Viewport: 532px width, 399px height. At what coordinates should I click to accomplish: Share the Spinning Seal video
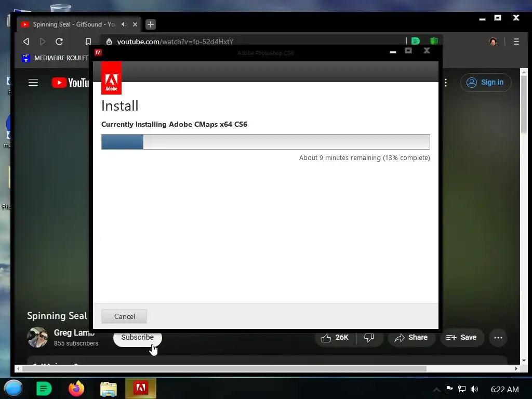point(411,337)
